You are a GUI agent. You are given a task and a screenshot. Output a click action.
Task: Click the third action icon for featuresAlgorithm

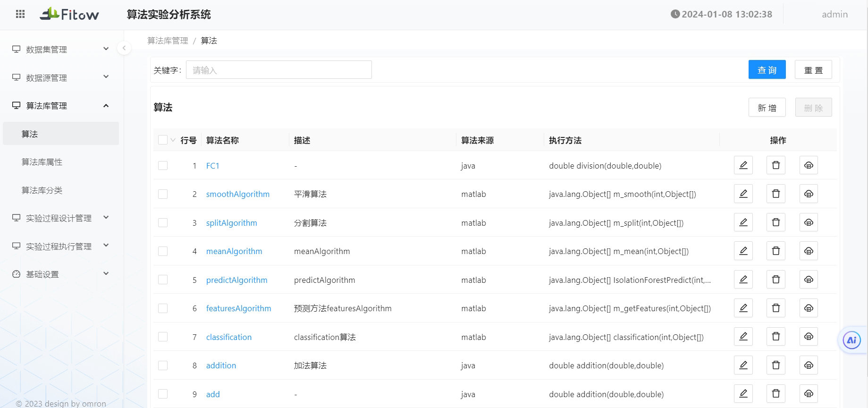pos(809,308)
